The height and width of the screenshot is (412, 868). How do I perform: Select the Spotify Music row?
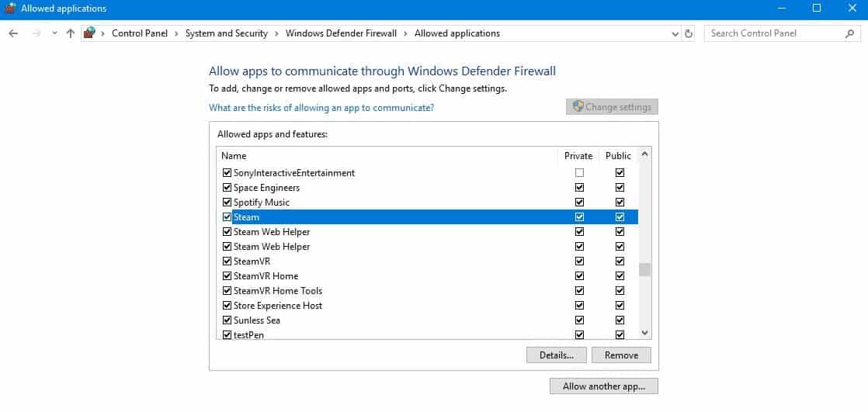pos(427,202)
